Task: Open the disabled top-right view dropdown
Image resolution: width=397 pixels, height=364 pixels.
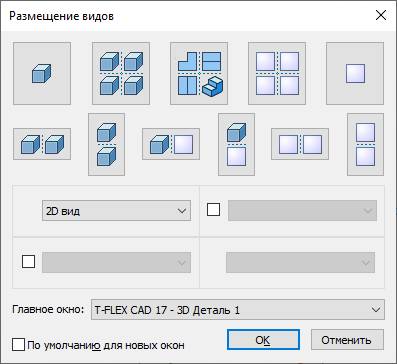Action: pyautogui.click(x=302, y=211)
